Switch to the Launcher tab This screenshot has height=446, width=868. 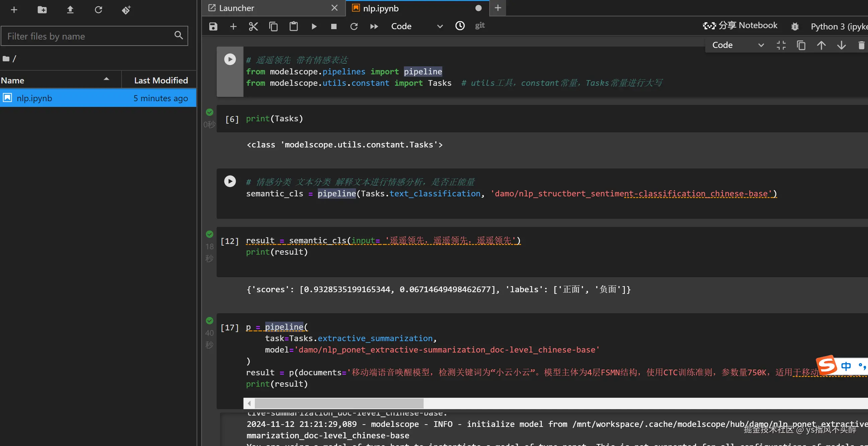(236, 8)
